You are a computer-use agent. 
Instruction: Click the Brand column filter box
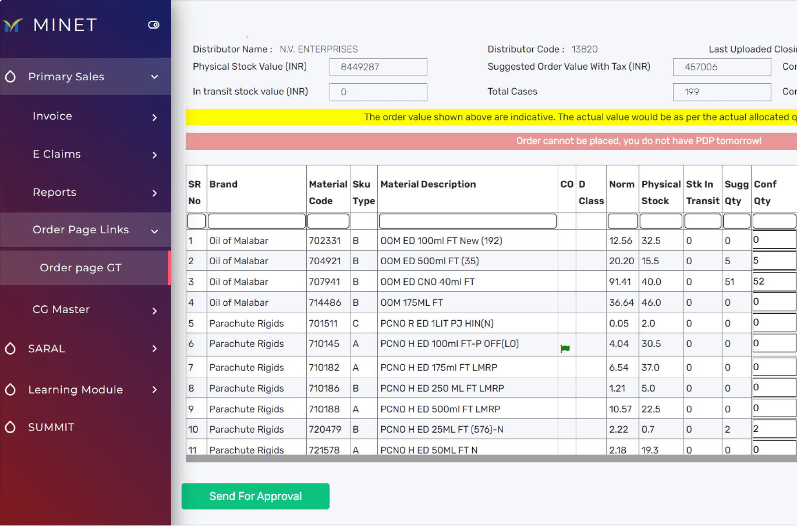coord(256,221)
